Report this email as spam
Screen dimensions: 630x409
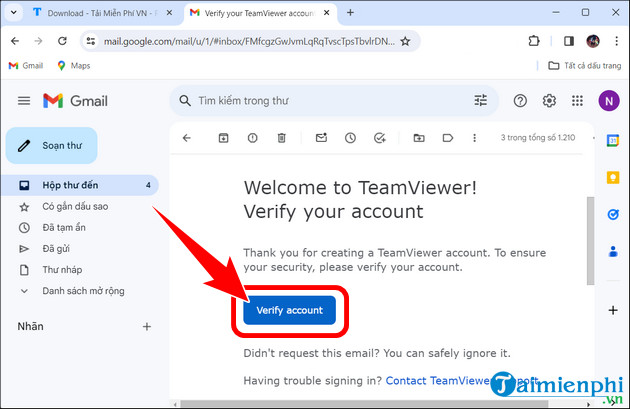pyautogui.click(x=252, y=138)
